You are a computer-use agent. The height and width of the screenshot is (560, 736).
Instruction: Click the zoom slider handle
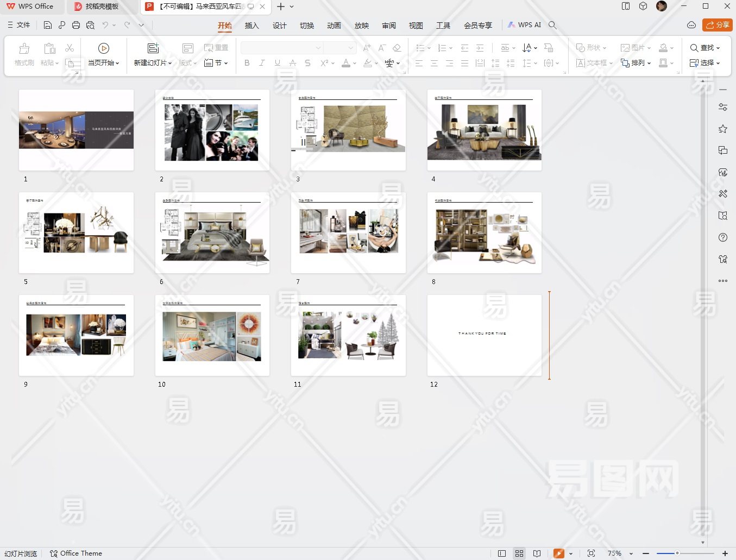tap(677, 553)
